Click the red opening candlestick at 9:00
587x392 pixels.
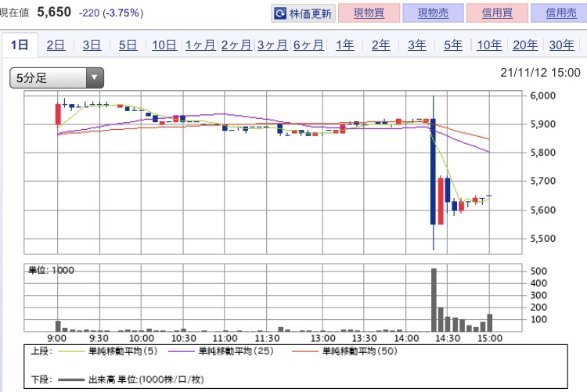click(x=58, y=114)
